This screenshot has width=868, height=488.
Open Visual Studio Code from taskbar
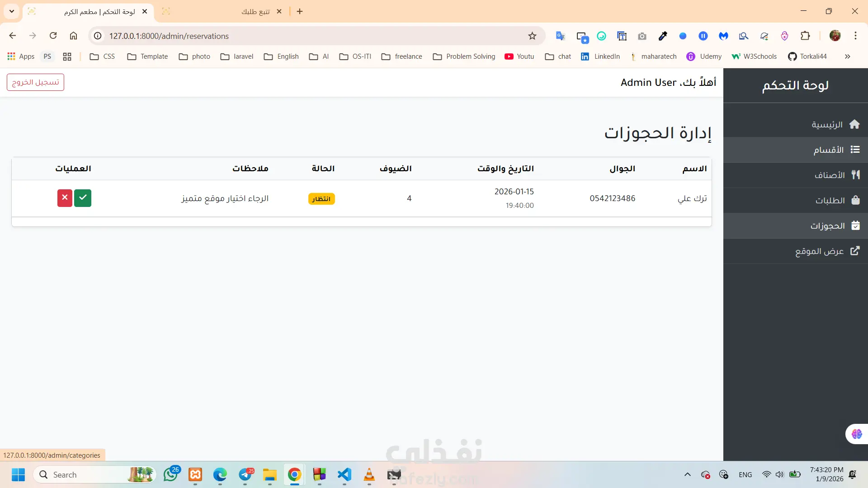click(344, 474)
